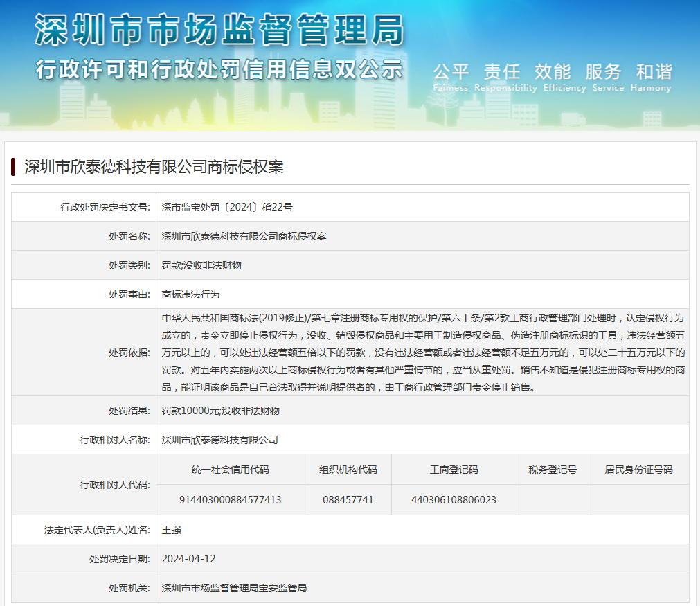Select business registration number 440306108806023
700x606 pixels.
point(454,499)
